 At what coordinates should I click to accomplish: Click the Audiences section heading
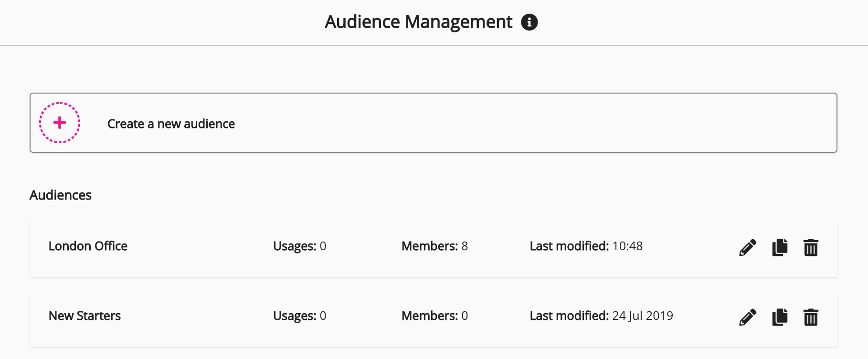pyautogui.click(x=61, y=195)
